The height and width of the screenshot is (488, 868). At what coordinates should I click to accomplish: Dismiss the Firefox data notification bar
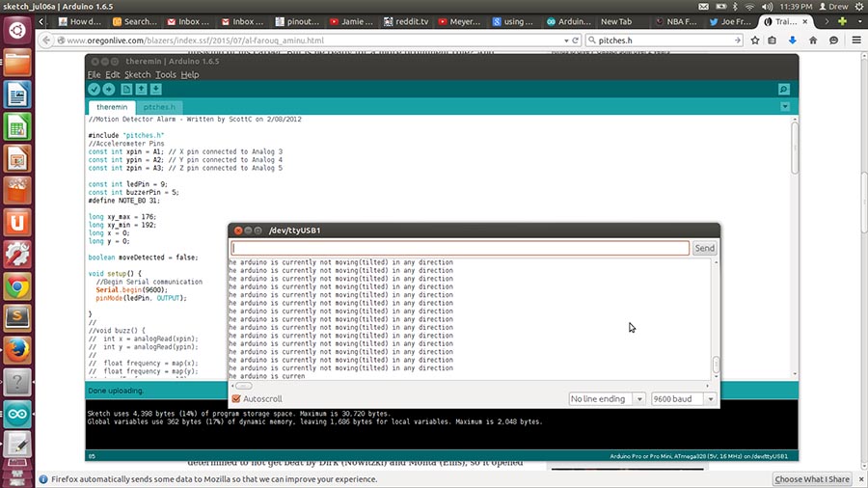coord(861,479)
